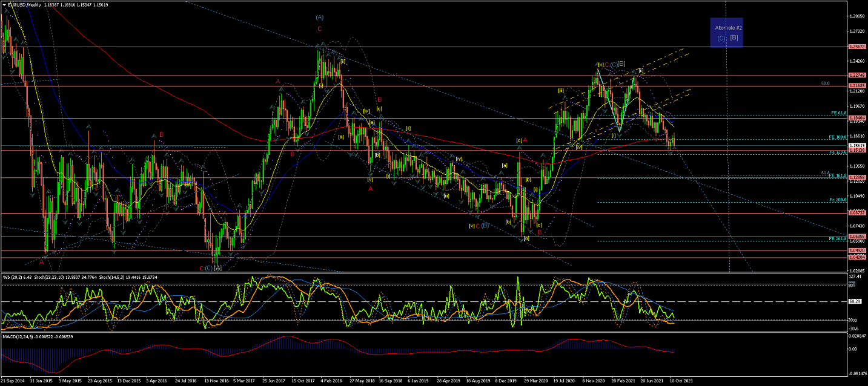Click the current price 1.15619 marker
The width and height of the screenshot is (868, 386).
(856, 145)
